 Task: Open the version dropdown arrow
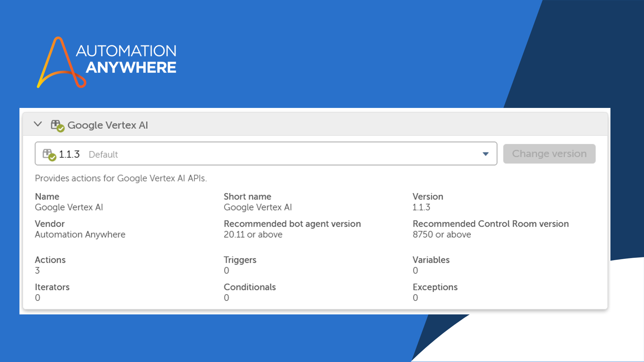point(485,154)
